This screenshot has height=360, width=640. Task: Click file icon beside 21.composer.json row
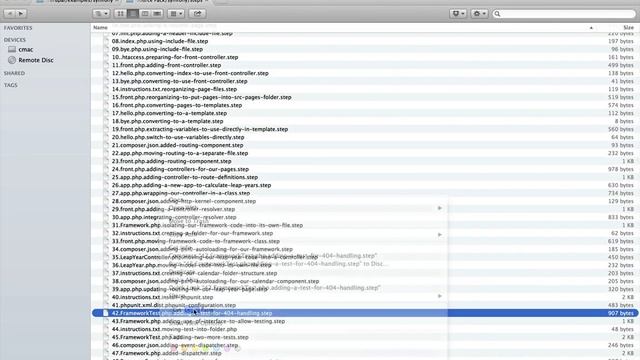tap(106, 145)
